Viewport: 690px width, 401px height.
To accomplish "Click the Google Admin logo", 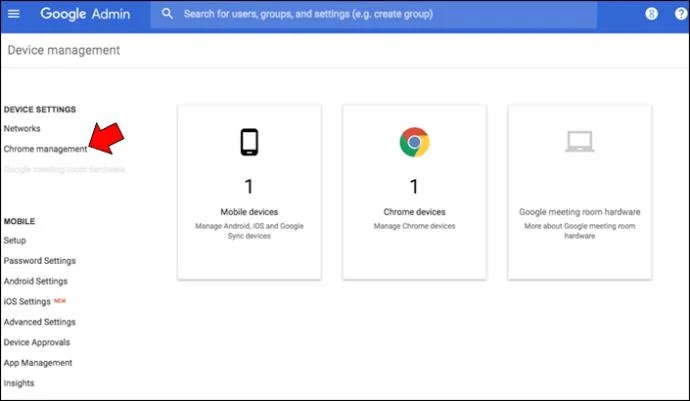I will pyautogui.click(x=85, y=14).
